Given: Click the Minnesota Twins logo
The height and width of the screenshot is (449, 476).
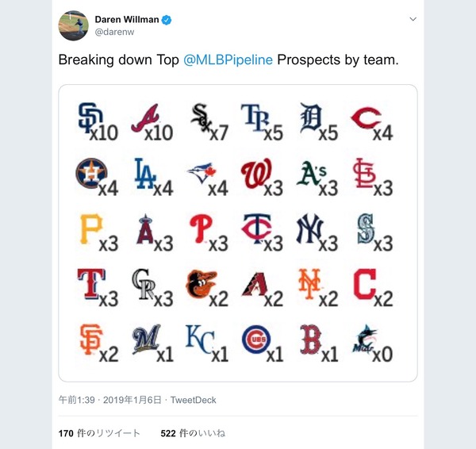Looking at the screenshot, I should coord(255,228).
